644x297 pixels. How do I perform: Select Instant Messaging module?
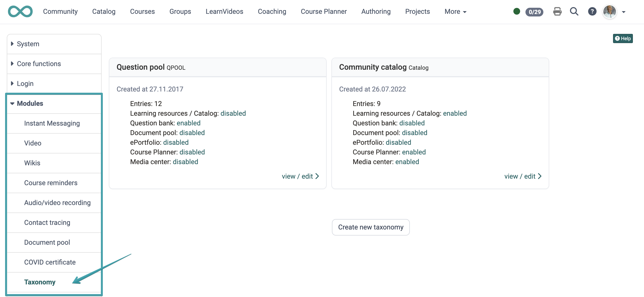[x=54, y=123]
